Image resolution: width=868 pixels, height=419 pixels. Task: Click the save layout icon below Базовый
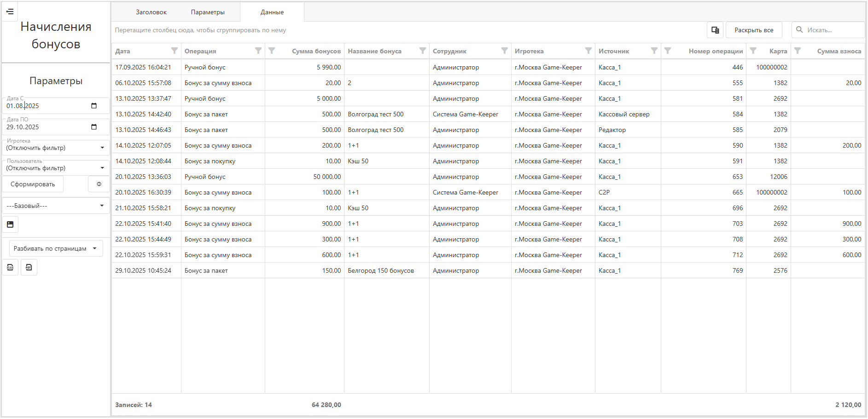(x=10, y=224)
